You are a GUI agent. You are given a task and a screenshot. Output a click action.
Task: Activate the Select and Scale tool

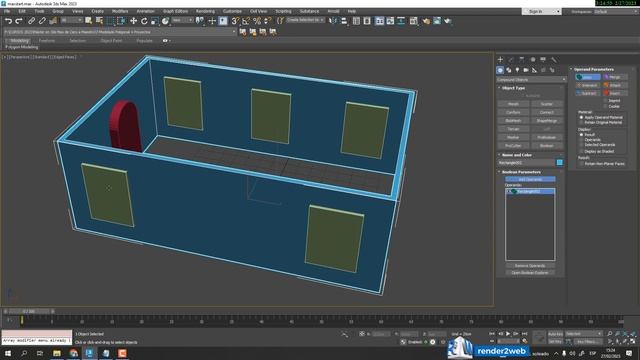[x=155, y=21]
